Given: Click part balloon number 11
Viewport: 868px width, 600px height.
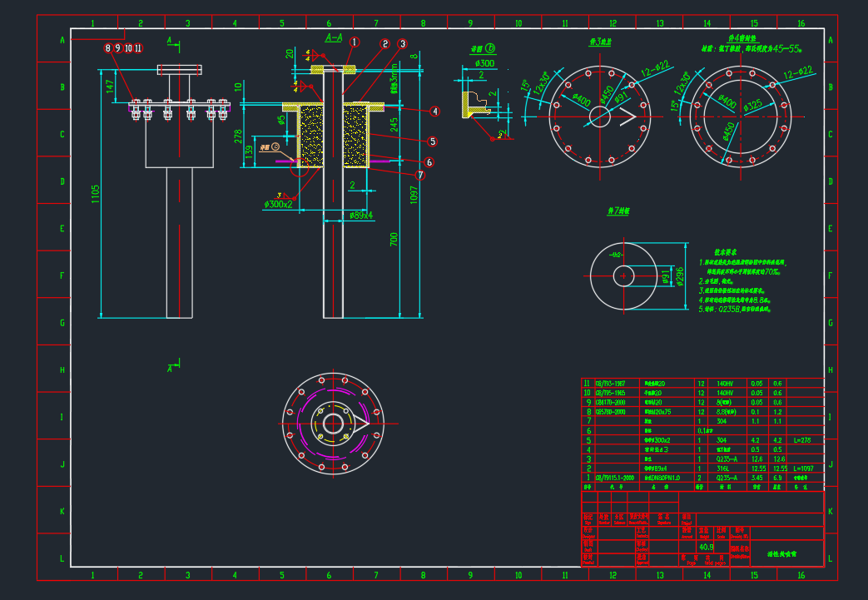Looking at the screenshot, I should pyautogui.click(x=138, y=48).
